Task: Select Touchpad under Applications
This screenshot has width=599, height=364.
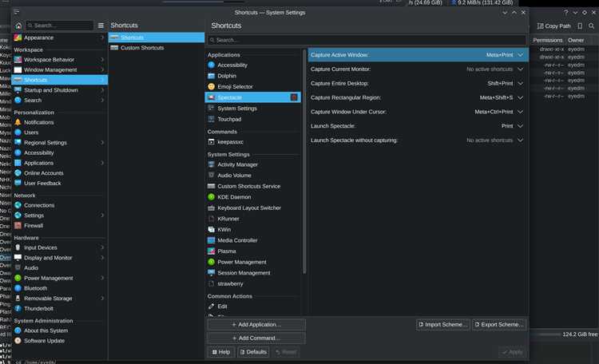Action: click(253, 119)
